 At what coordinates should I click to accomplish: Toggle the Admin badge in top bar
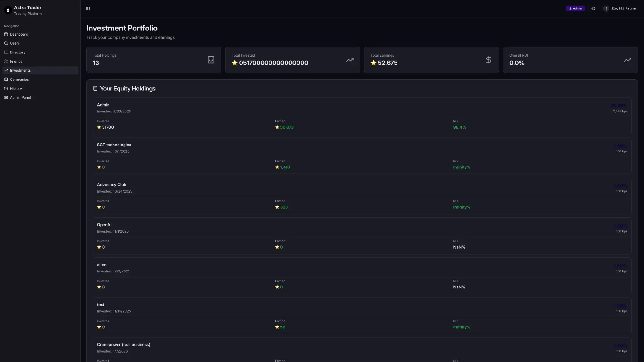pos(575,8)
